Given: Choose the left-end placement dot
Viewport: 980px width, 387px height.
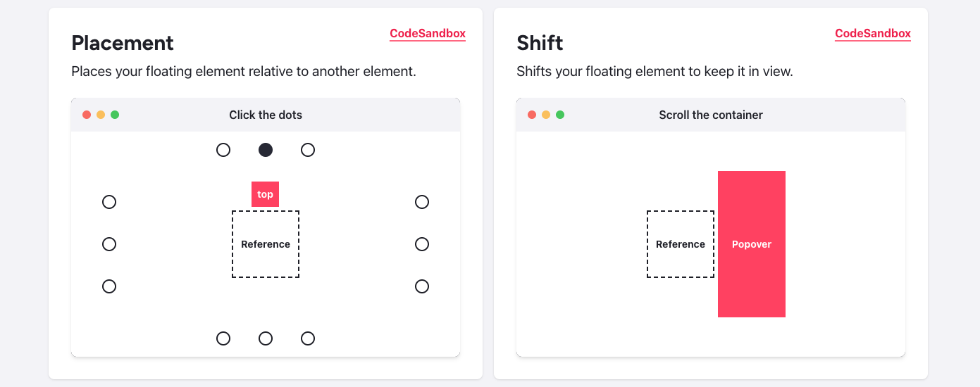Looking at the screenshot, I should tap(109, 286).
